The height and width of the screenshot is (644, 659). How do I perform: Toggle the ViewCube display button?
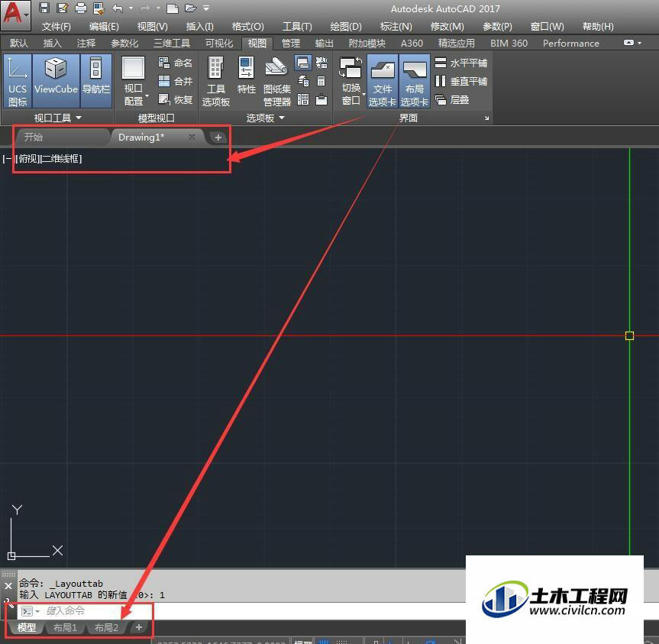(x=56, y=81)
